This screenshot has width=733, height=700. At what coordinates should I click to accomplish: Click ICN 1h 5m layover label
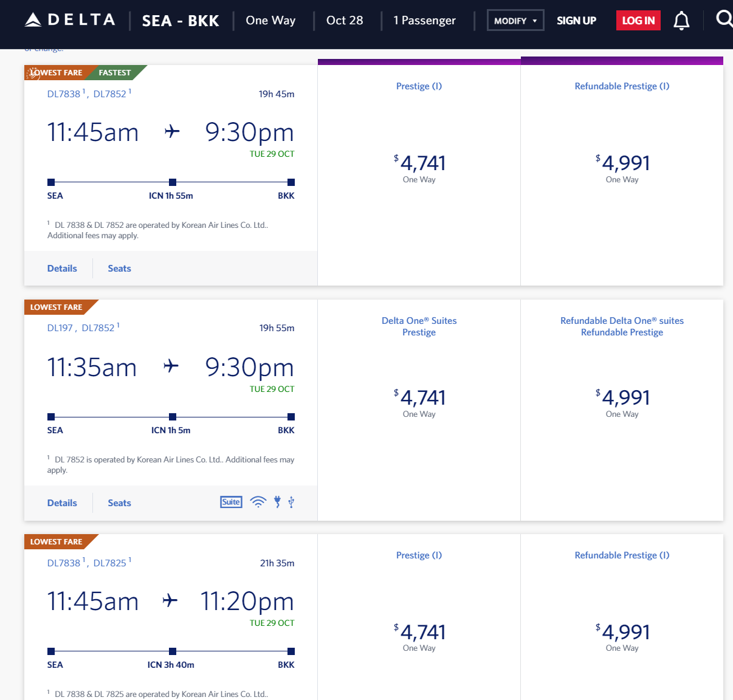click(x=171, y=430)
